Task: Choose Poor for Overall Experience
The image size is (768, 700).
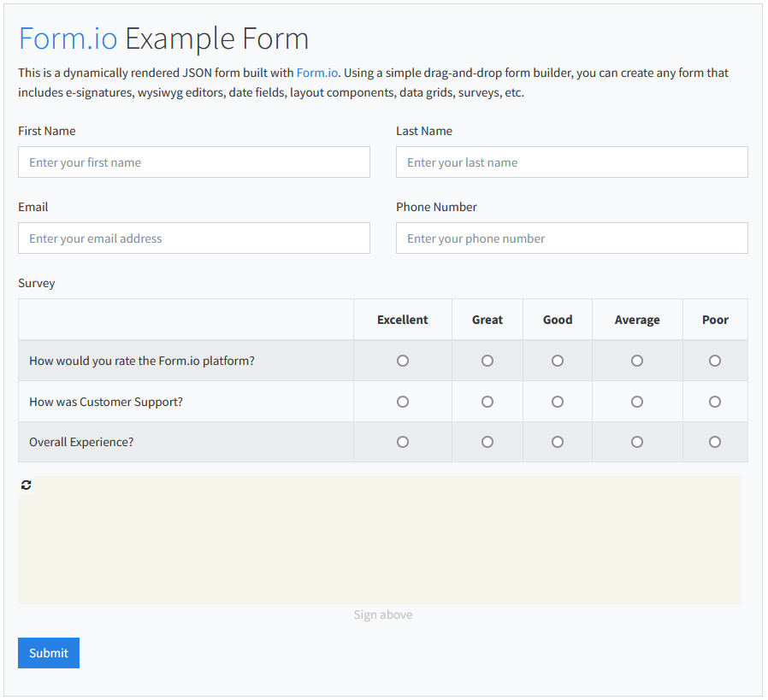Action: [715, 442]
